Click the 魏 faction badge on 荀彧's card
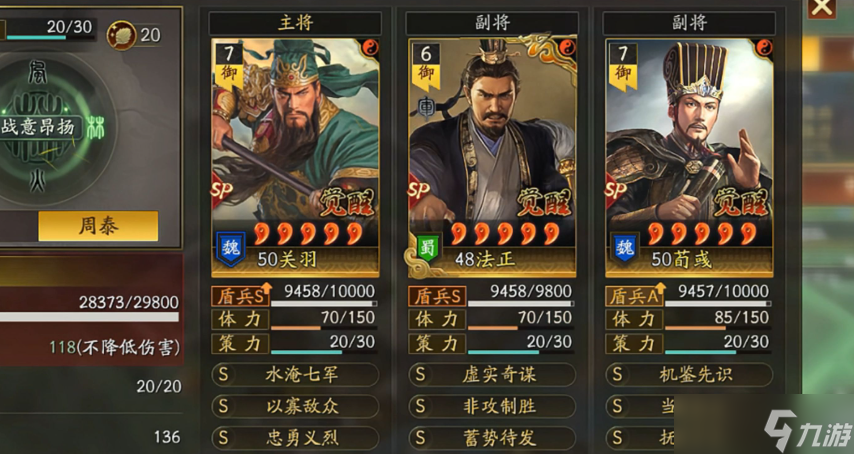The height and width of the screenshot is (454, 854). point(625,248)
